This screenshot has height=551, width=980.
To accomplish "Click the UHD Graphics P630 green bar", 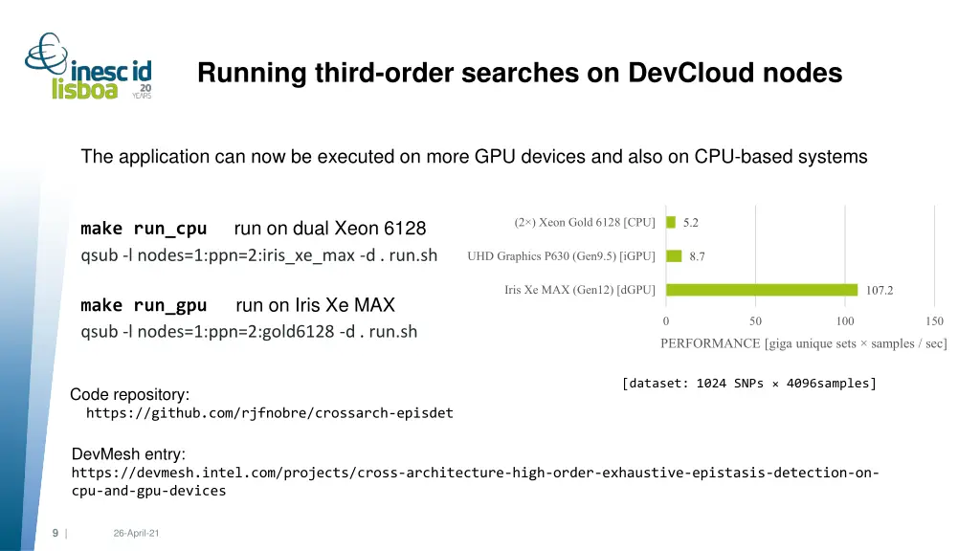I will (x=674, y=256).
